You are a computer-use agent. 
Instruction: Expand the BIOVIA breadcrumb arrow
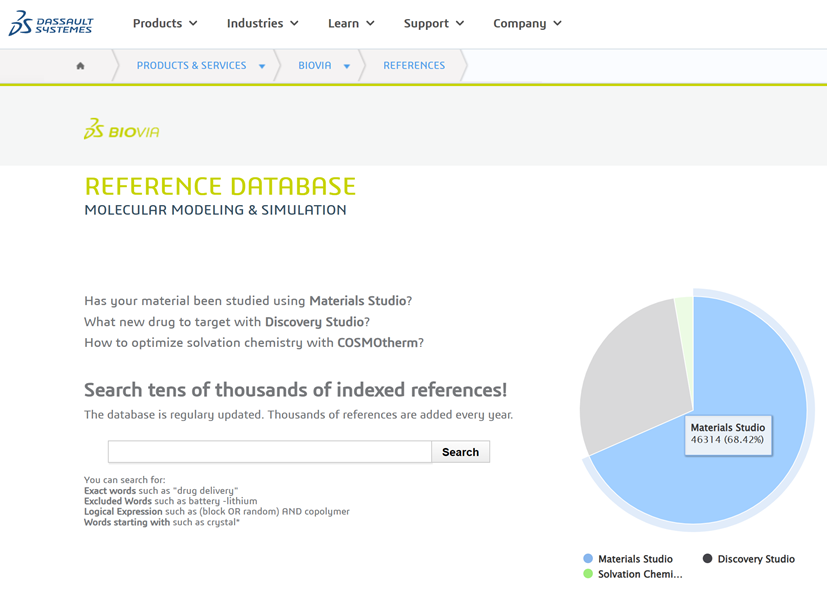pos(347,67)
